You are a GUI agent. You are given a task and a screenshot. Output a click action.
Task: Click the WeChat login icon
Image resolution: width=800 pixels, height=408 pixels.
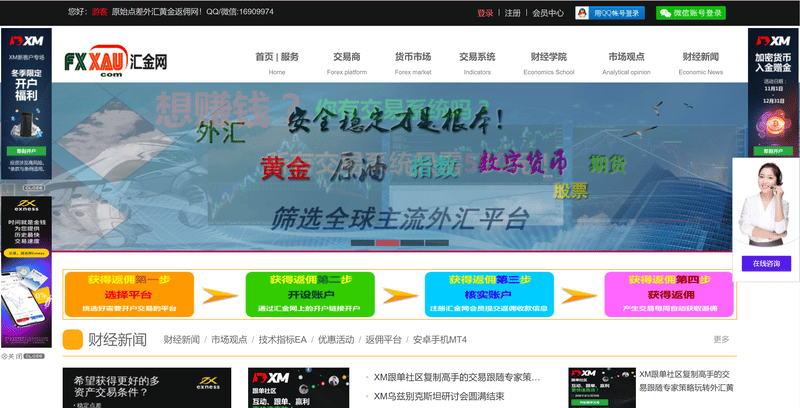(664, 13)
